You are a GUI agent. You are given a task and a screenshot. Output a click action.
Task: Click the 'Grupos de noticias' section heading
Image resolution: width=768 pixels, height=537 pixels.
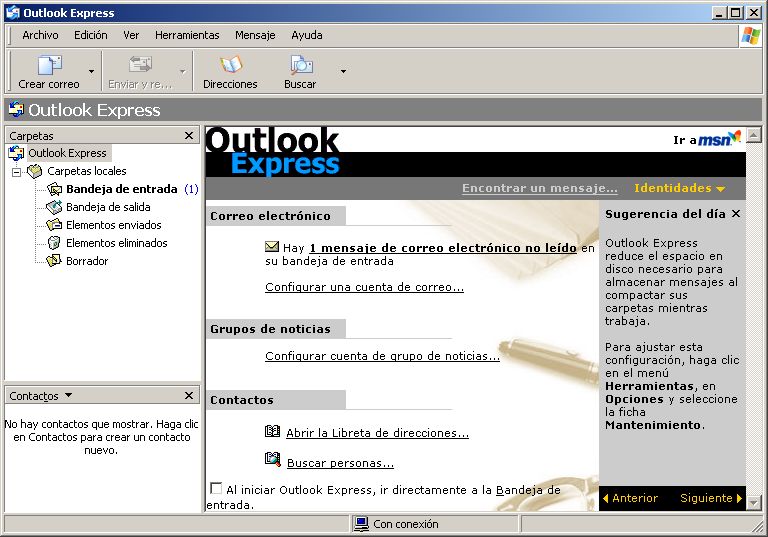pos(270,329)
